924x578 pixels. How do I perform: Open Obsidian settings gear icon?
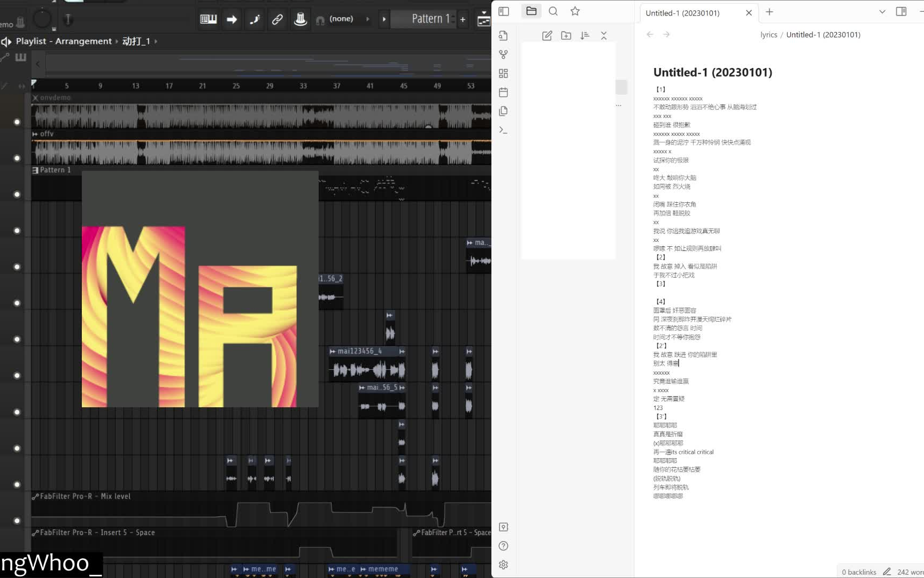503,565
